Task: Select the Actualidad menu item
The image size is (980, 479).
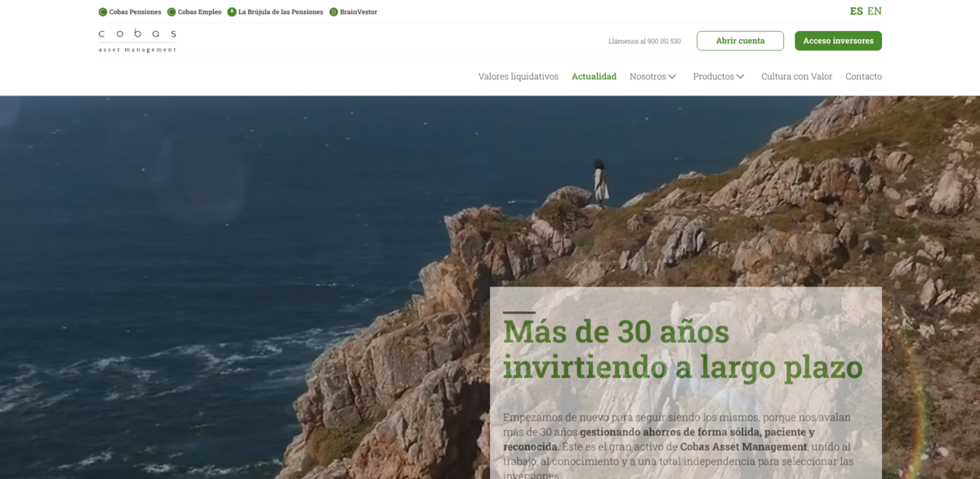Action: (x=594, y=76)
